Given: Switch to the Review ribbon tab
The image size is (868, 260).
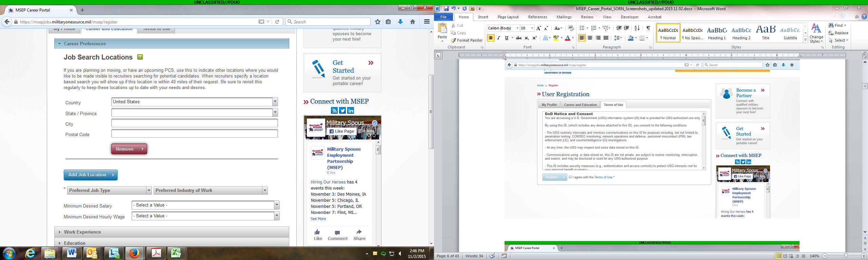Looking at the screenshot, I should pyautogui.click(x=587, y=17).
